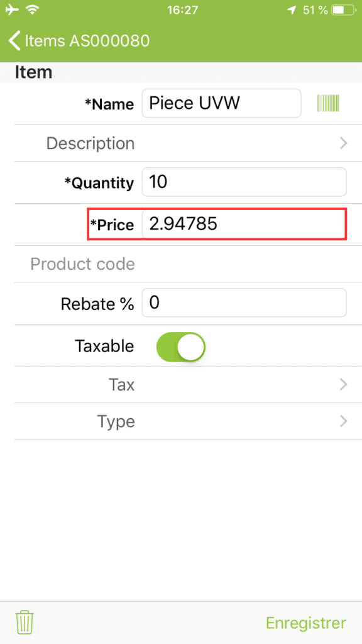Screen dimensions: 362x644
Task: Toggle the Taxable switch off
Action: click(180, 347)
